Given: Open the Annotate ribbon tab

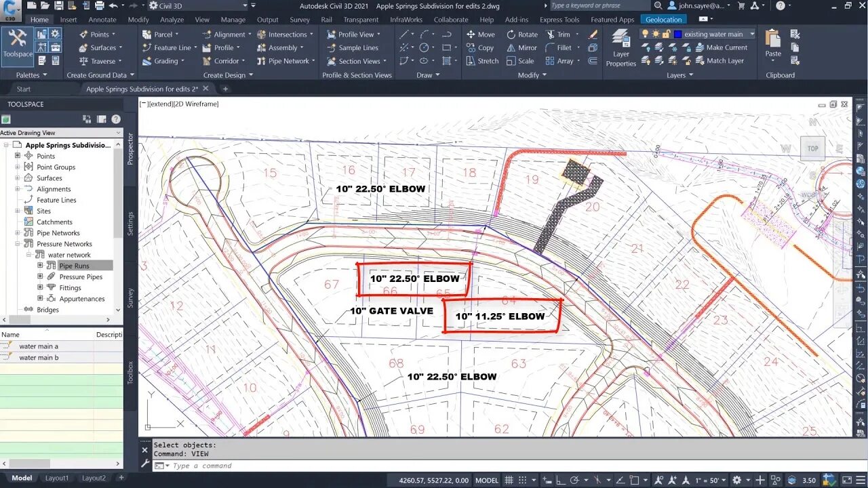Looking at the screenshot, I should pyautogui.click(x=102, y=20).
